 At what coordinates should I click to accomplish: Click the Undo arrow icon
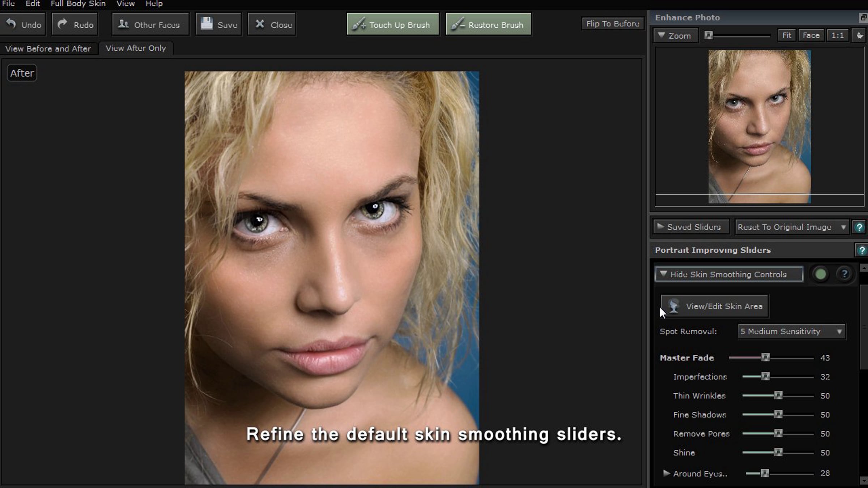(11, 24)
